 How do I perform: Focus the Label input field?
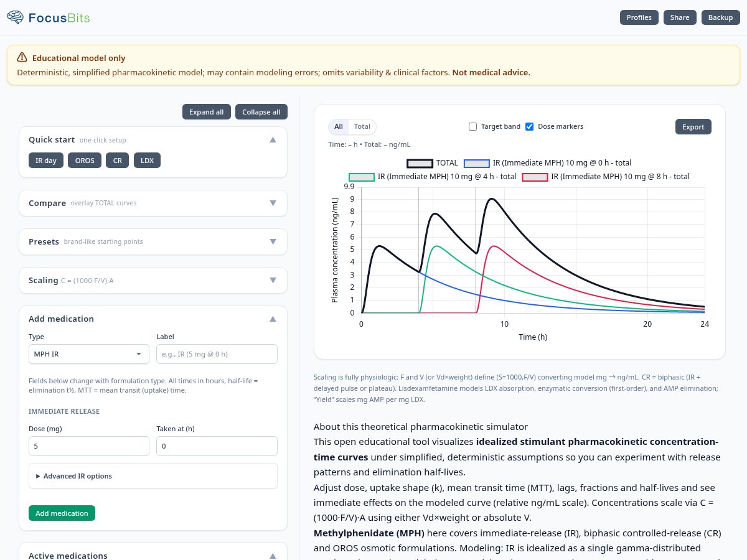tap(217, 354)
